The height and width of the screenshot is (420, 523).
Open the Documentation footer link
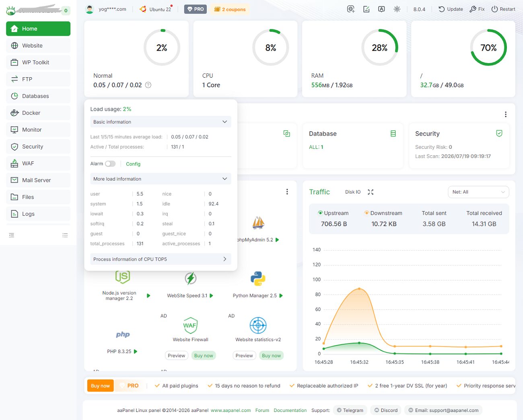click(290, 410)
